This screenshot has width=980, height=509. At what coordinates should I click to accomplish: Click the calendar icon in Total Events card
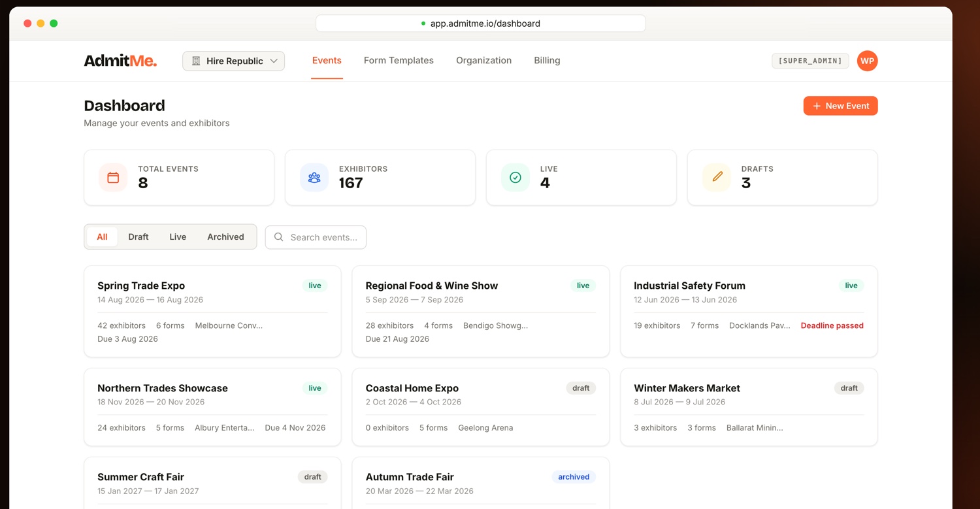click(x=113, y=177)
